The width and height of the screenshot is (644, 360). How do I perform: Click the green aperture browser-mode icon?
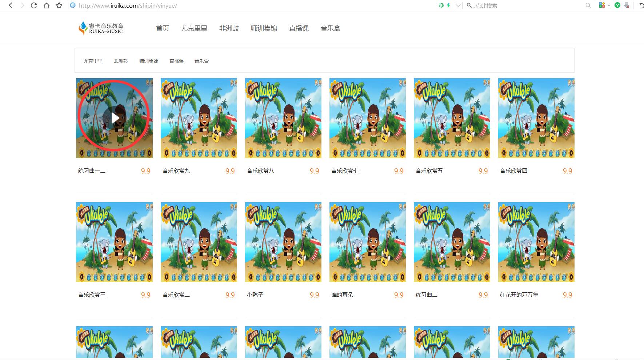441,5
